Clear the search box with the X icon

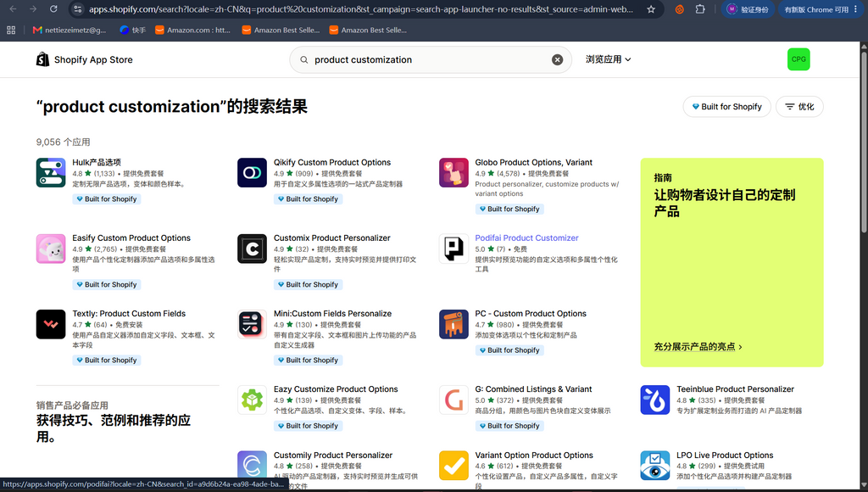click(x=558, y=60)
